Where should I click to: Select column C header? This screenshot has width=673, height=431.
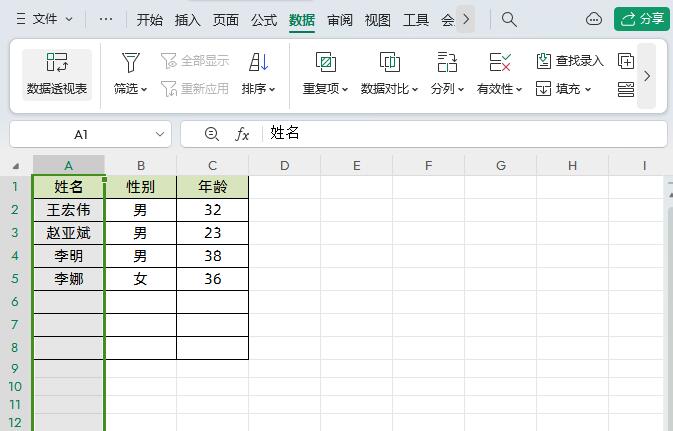(x=212, y=165)
